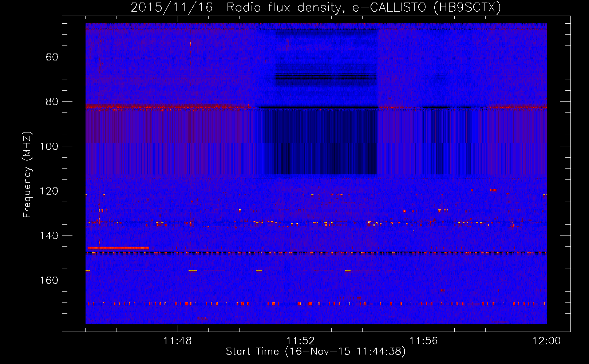
Task: Click the 140 MHz frequency tick label
Action: (x=49, y=236)
